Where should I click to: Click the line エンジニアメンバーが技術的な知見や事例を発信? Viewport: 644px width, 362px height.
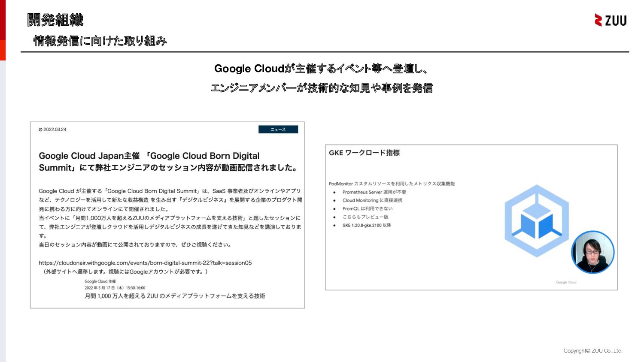[321, 88]
